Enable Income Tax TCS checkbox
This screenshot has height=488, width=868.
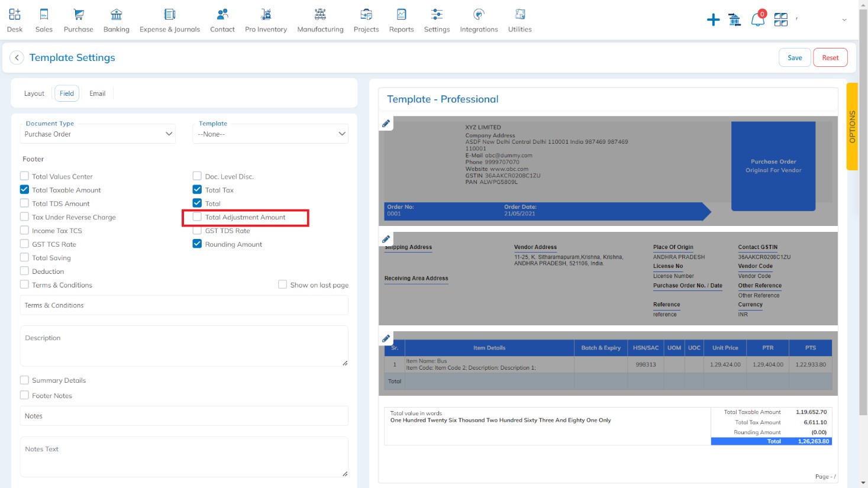tap(24, 230)
